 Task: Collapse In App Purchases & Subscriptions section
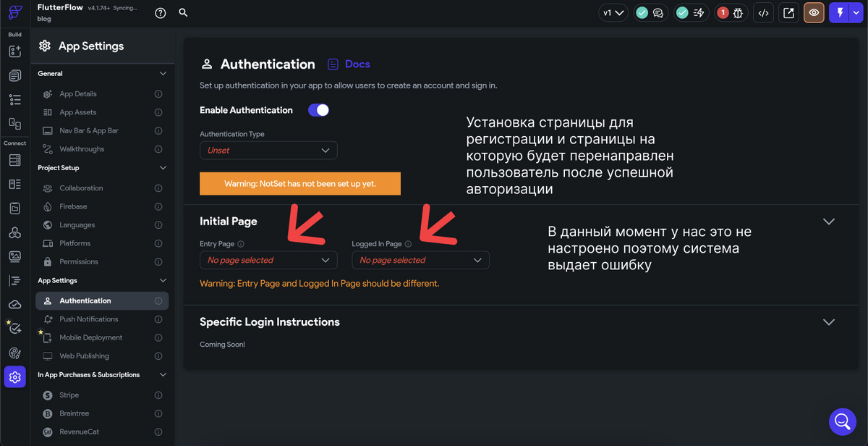163,375
